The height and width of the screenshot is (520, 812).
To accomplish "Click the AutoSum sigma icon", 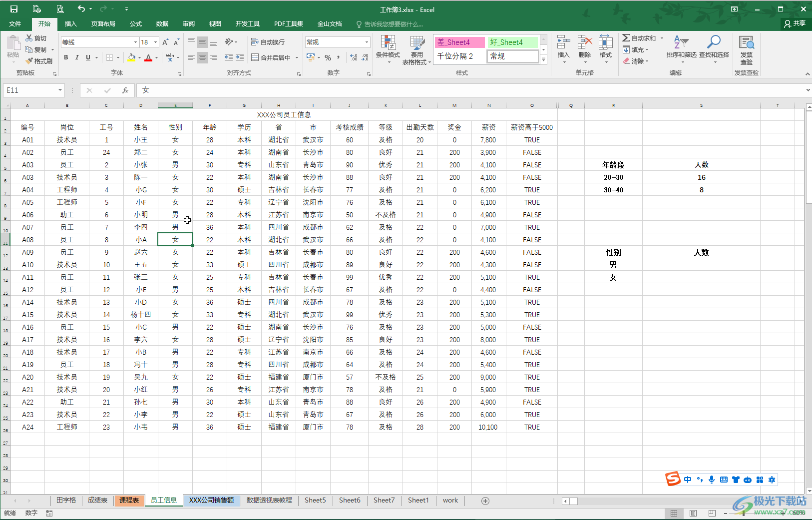I will tap(626, 38).
